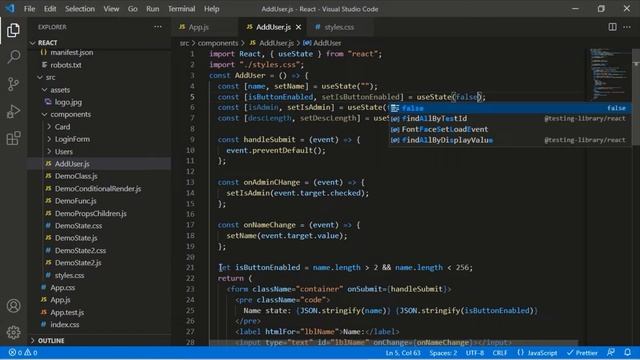Viewport: 640px width, 360px height.
Task: Open DemoConditionalRender.js file
Action: point(99,189)
